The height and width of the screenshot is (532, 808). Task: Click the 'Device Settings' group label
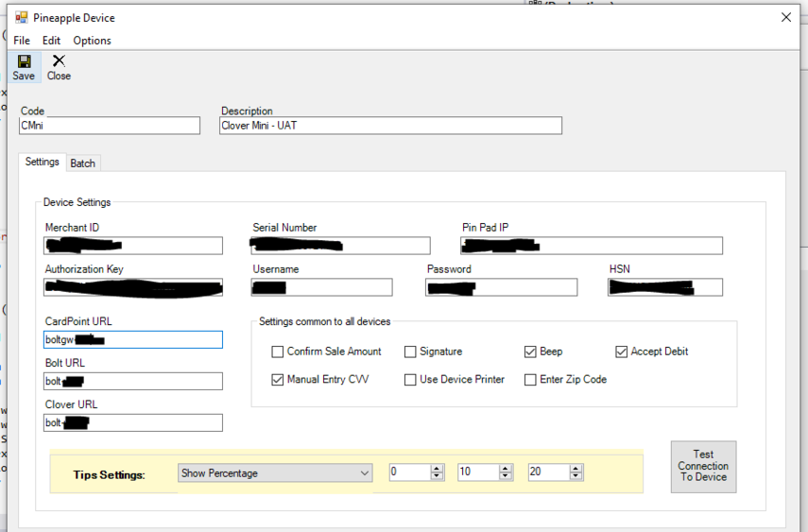[77, 202]
